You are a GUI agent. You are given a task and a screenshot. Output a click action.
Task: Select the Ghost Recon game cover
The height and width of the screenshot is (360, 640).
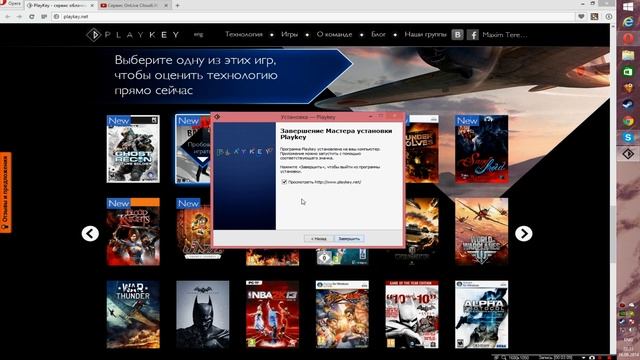click(x=133, y=149)
